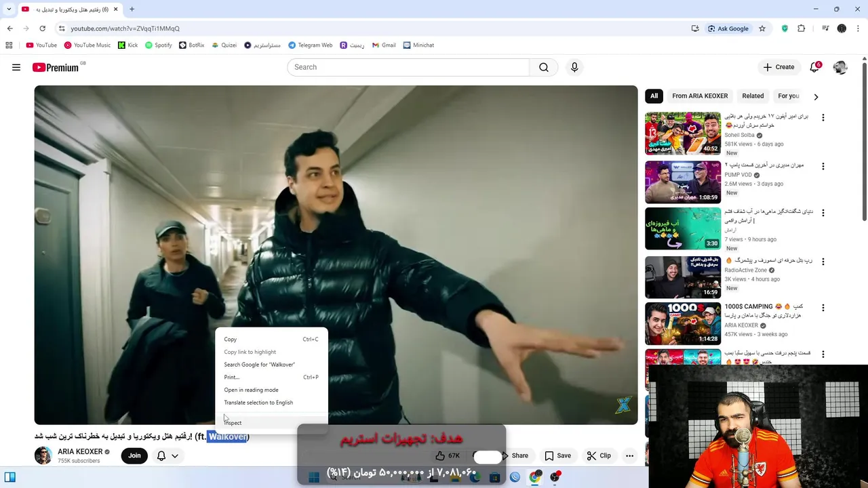The height and width of the screenshot is (488, 868).
Task: Bookmark this page with the star icon
Action: [762, 28]
